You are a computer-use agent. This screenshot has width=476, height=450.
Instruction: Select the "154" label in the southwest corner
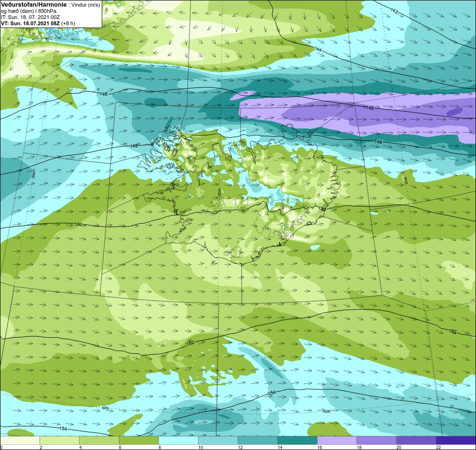coord(63,429)
